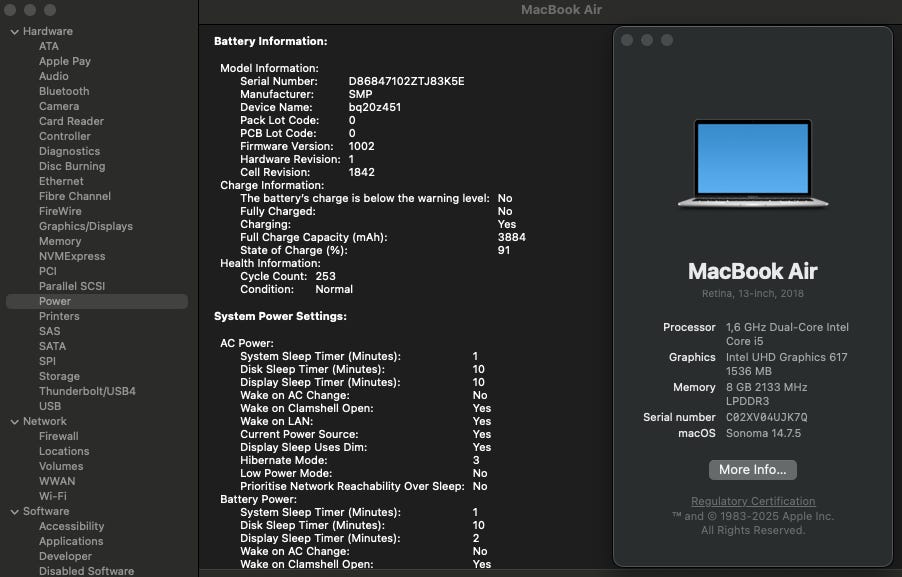Select Disc Burning entry
Screen dimensions: 902x577
point(72,166)
